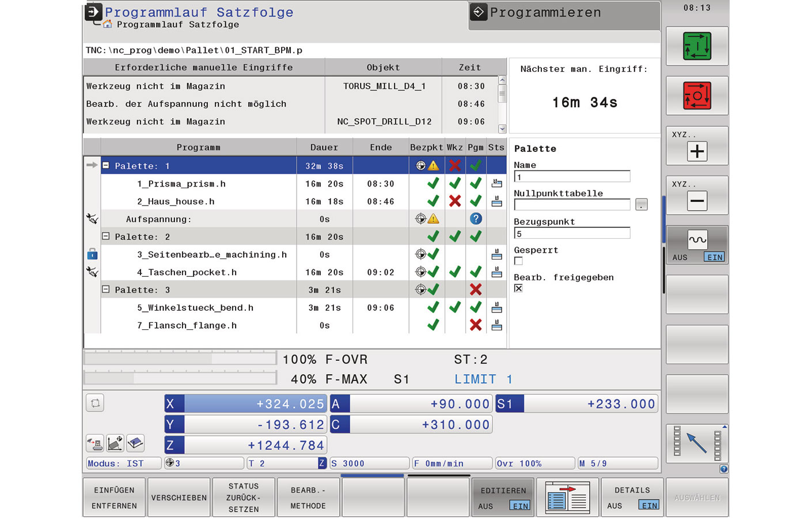The height and width of the screenshot is (518, 812).
Task: Click the scroll down arrow of manual interventions list
Action: click(x=502, y=129)
